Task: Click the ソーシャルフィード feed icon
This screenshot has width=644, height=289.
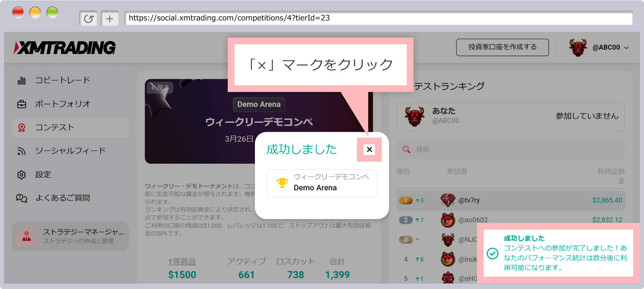Action: coord(21,151)
